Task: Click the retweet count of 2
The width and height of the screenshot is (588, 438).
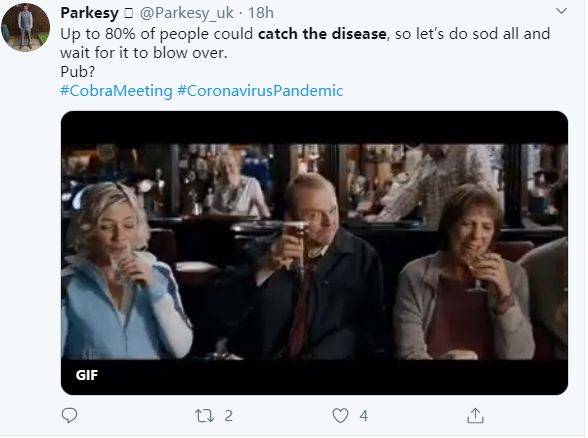Action: (228, 416)
